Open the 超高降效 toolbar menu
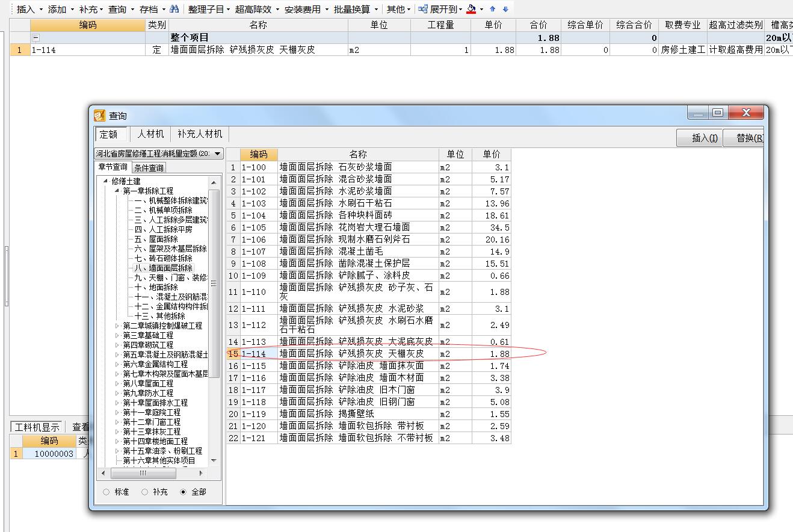 pos(257,9)
